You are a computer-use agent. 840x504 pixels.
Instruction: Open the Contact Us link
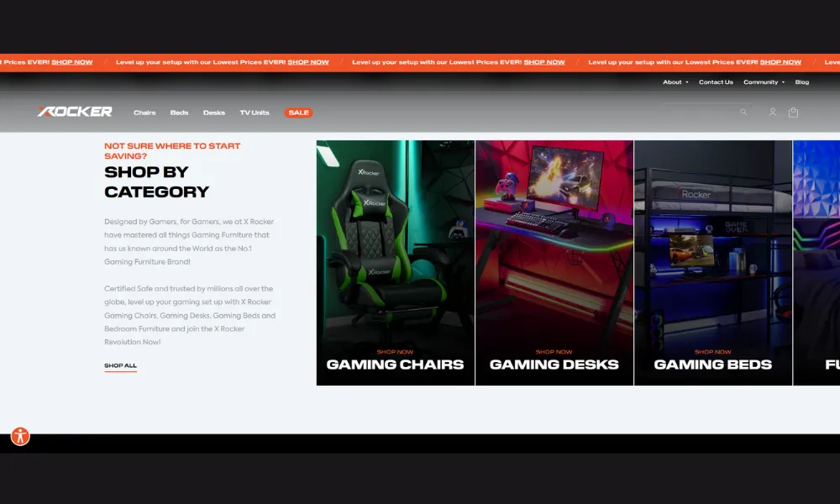(x=716, y=82)
